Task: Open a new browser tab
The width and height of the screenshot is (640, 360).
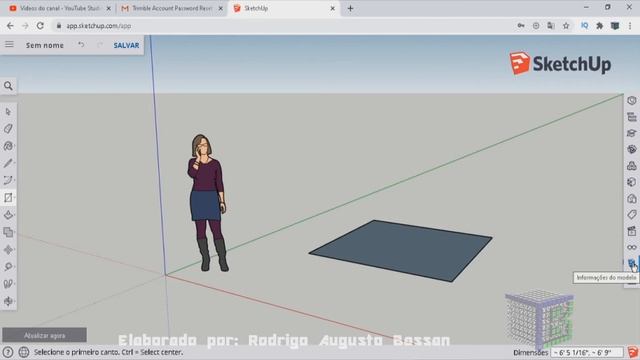Action: pos(350,8)
